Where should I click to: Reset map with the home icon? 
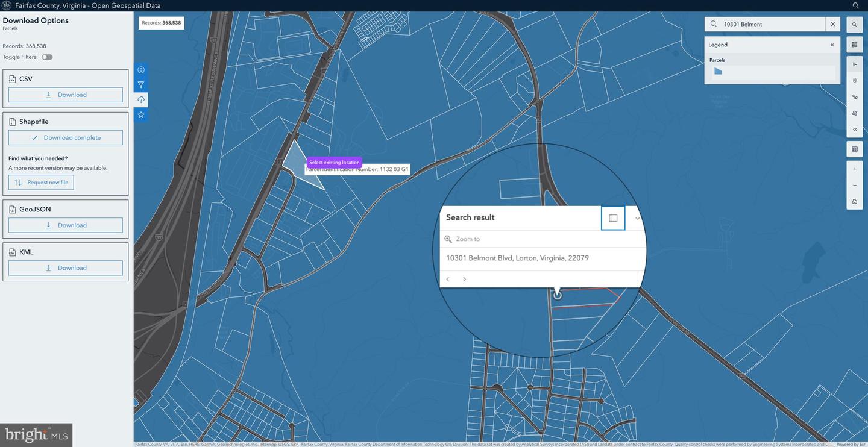(x=854, y=202)
